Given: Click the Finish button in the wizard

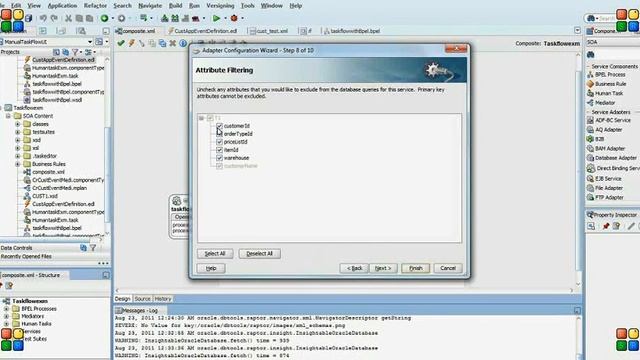Looking at the screenshot, I should coord(416,269).
